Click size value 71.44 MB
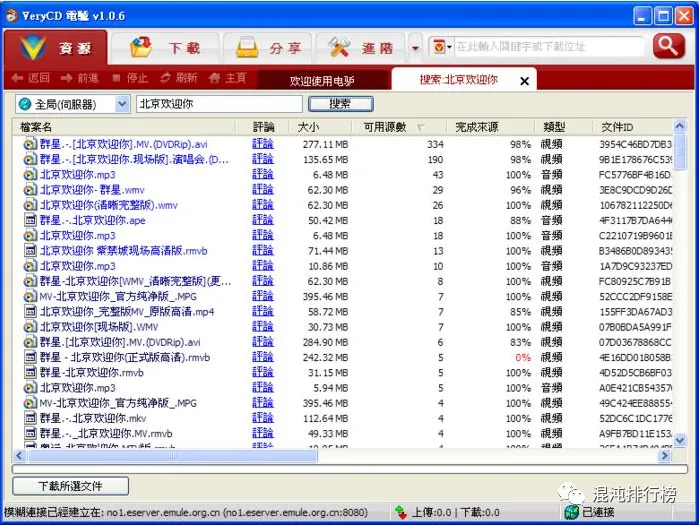Screen dimensions: 699x526 click(x=328, y=251)
